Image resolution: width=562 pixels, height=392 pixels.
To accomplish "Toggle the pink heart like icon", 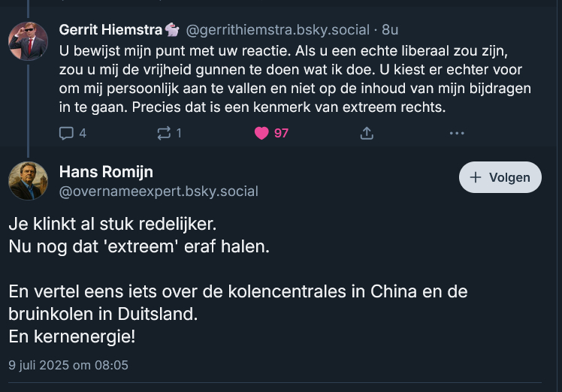I will tap(261, 133).
